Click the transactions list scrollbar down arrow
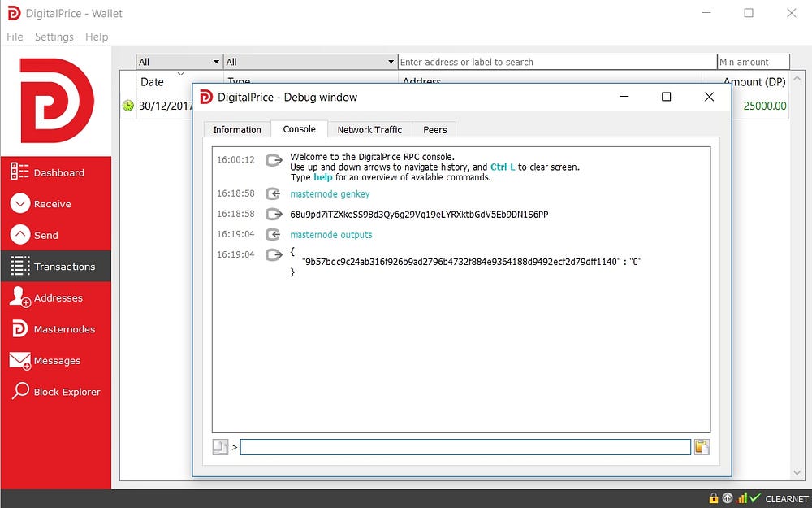812x508 pixels. tap(797, 473)
